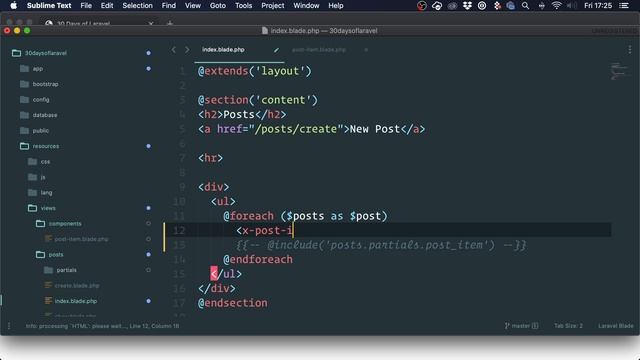
Task: Collapse the posts folder in sidebar
Action: (x=40, y=255)
